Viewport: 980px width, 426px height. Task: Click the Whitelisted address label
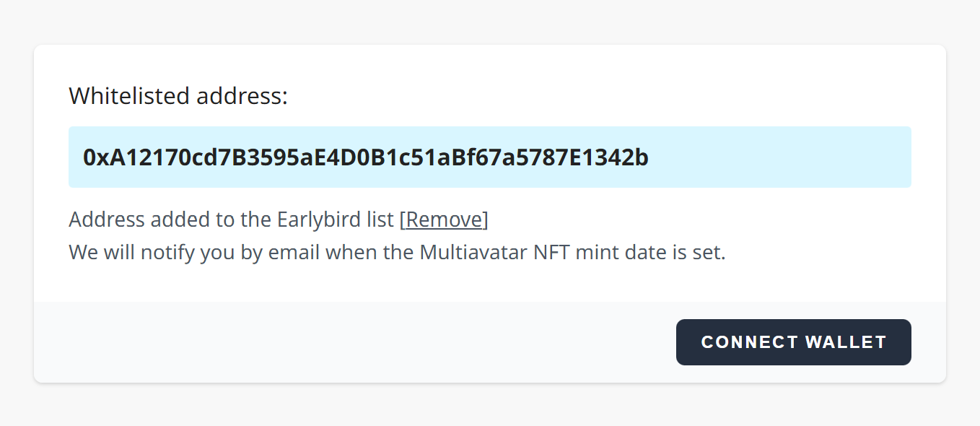click(x=177, y=95)
